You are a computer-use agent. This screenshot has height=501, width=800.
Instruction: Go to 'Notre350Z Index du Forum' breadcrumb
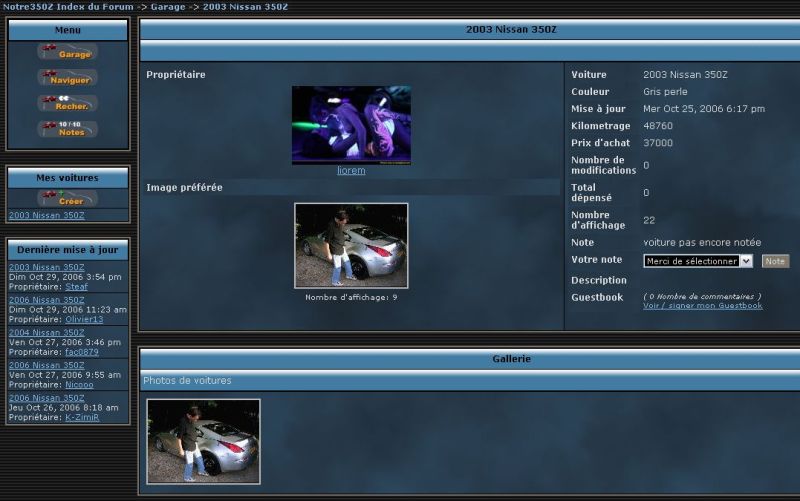pos(68,7)
